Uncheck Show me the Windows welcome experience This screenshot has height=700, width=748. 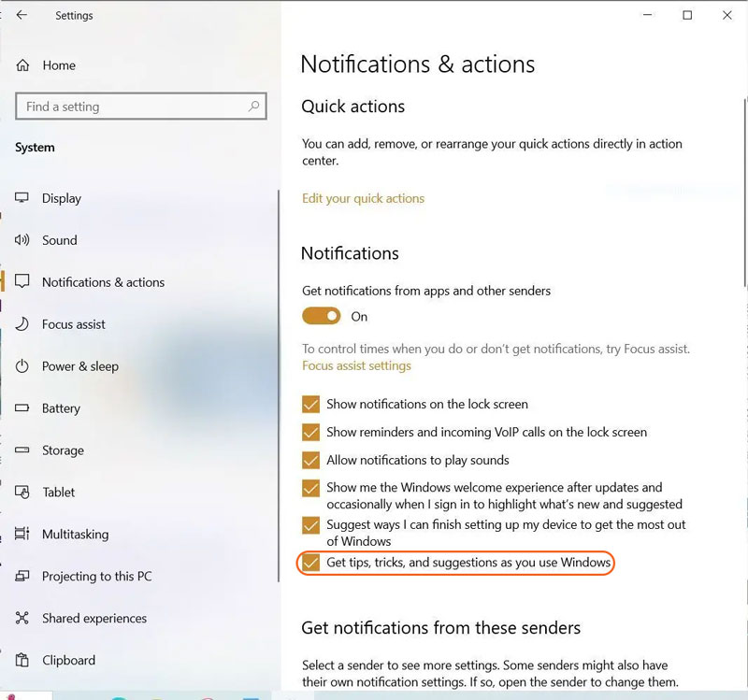pyautogui.click(x=310, y=488)
